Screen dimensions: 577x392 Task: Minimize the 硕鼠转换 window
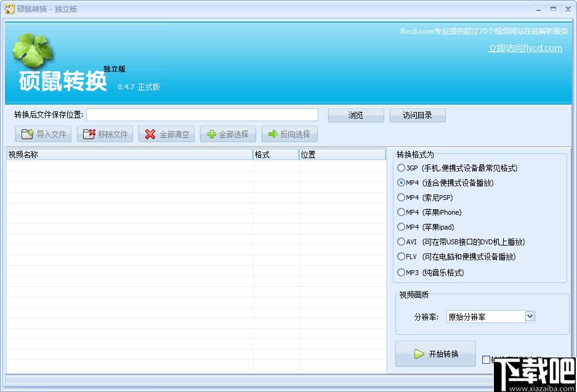[538, 10]
